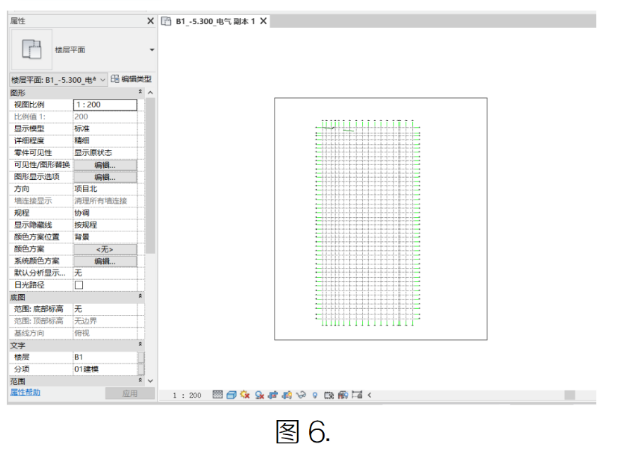The image size is (617, 449).
Task: Open the 1 : 200 view scale selector
Action: [x=187, y=395]
